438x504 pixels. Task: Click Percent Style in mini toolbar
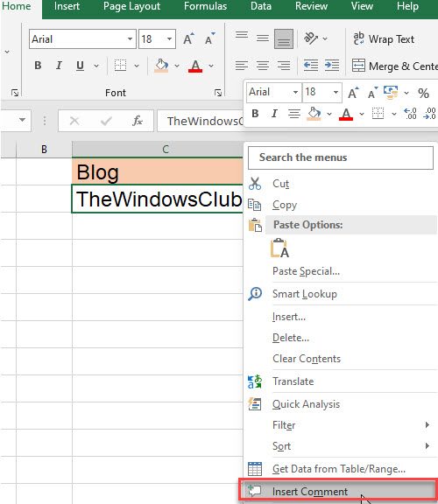click(423, 94)
